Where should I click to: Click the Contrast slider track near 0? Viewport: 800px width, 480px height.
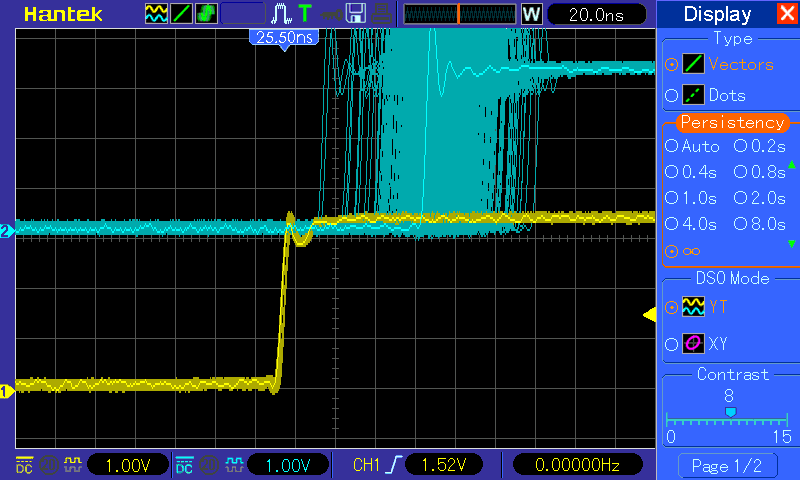click(668, 421)
